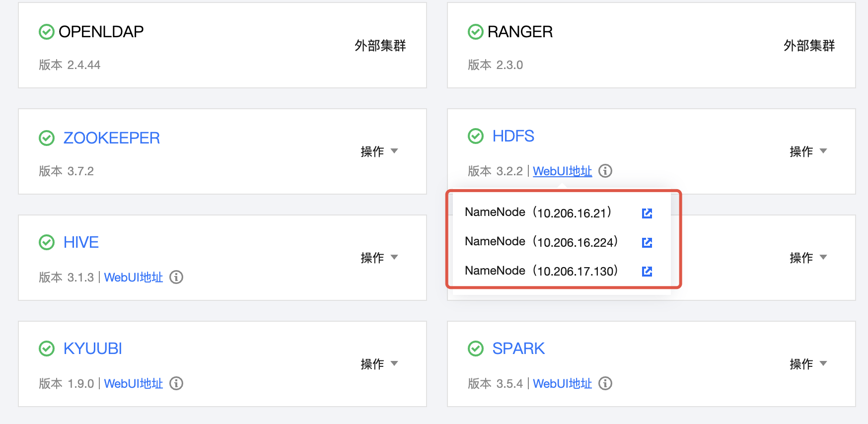Open external link for NameNode 10.206.16.21
This screenshot has width=868, height=424.
[x=647, y=213]
